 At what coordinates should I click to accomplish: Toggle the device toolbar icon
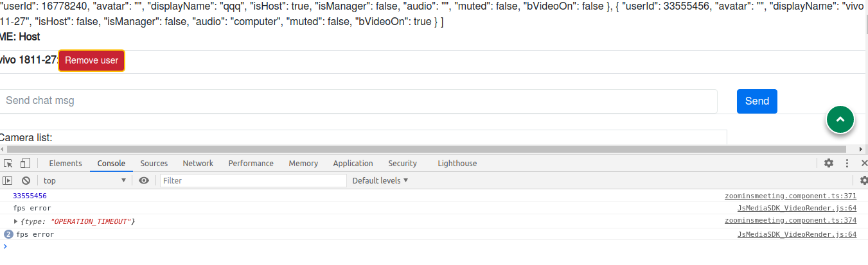tap(25, 164)
